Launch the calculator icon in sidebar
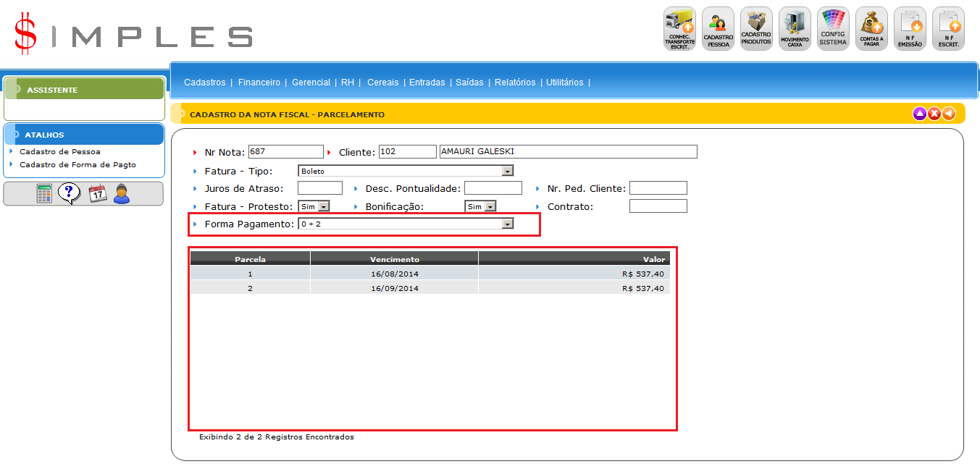 coord(45,193)
